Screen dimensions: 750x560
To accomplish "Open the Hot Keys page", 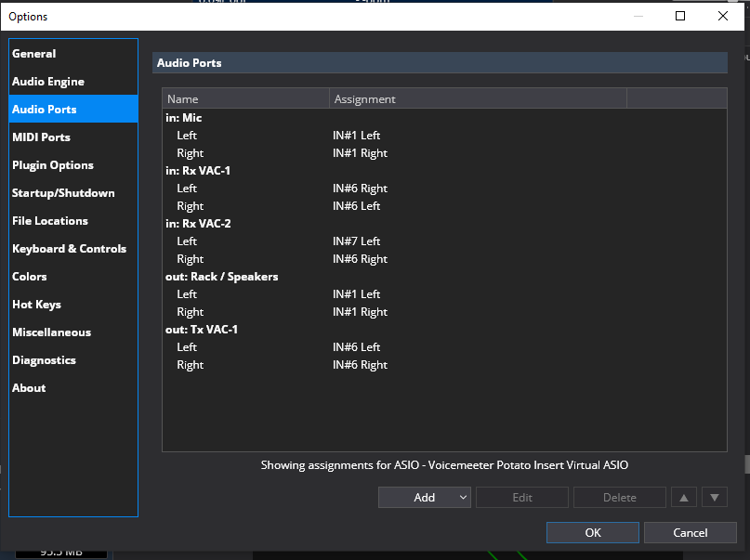I will click(73, 305).
